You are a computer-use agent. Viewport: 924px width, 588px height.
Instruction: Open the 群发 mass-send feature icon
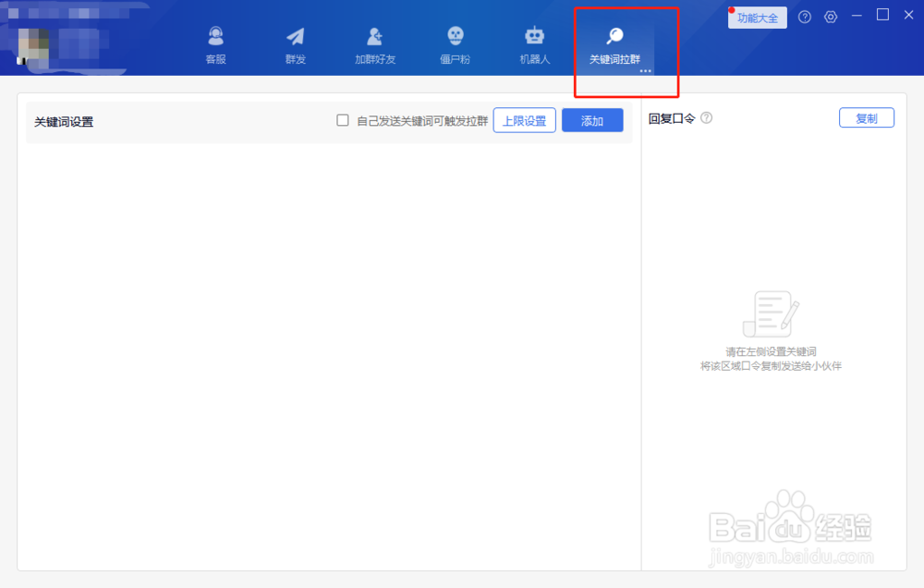click(295, 42)
